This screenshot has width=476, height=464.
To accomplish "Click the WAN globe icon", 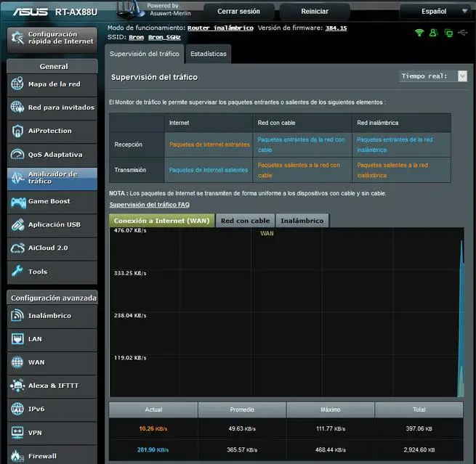I will 17,362.
